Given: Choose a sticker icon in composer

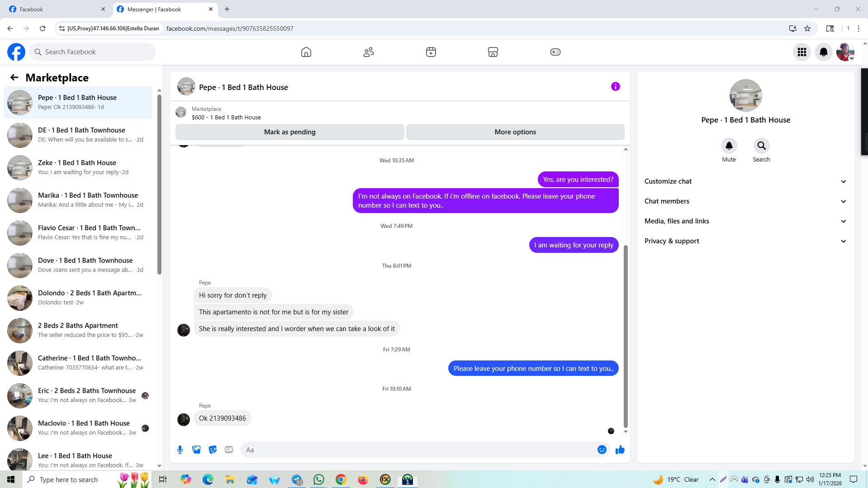Looking at the screenshot, I should point(213,450).
